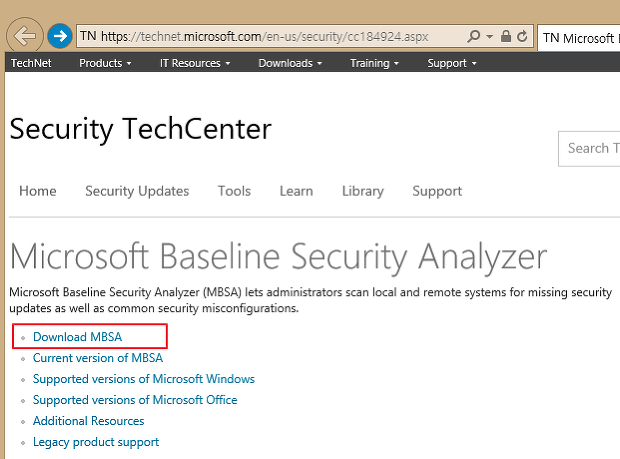Click the Refresh page icon

click(522, 36)
